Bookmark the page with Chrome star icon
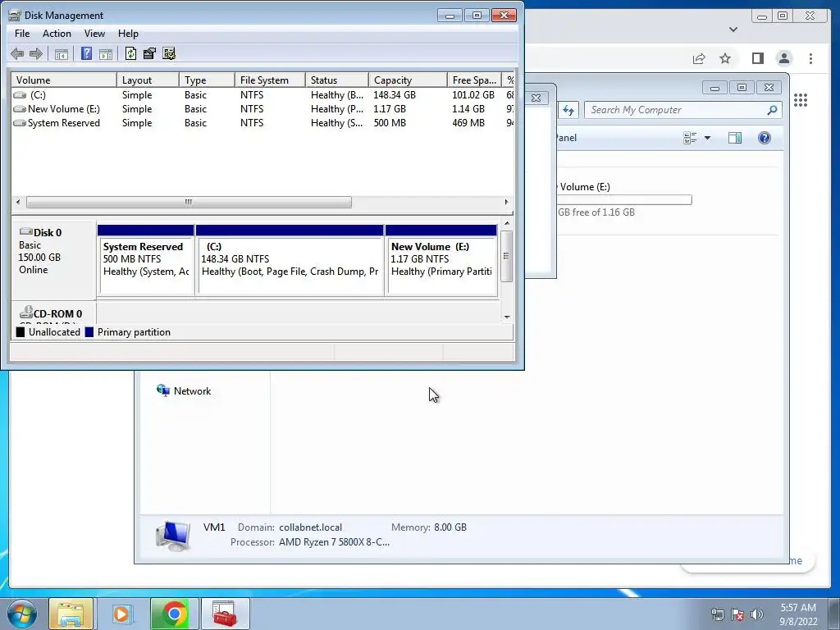 tap(725, 58)
